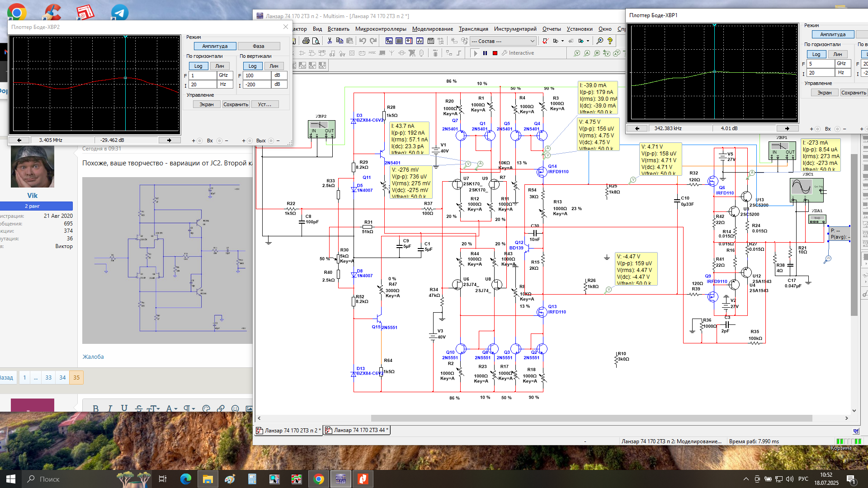Image resolution: width=868 pixels, height=488 pixels.
Task: Select horizontal Лин scale in XBP1 plotter
Action: tap(838, 54)
